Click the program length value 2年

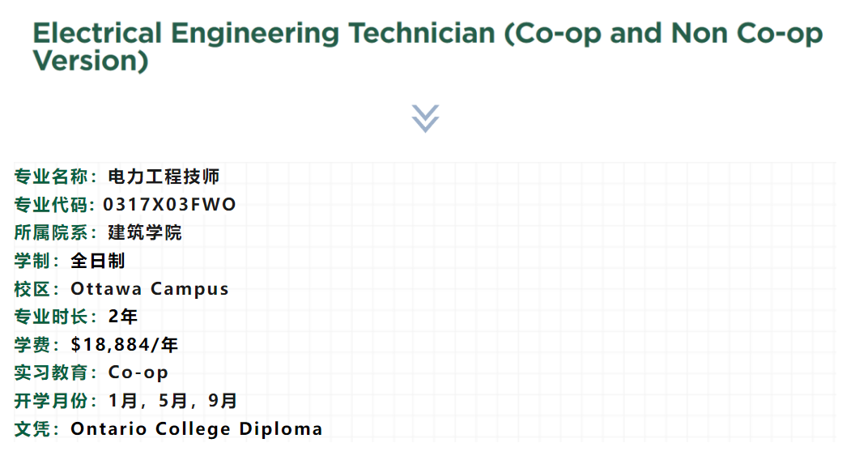[x=123, y=317]
